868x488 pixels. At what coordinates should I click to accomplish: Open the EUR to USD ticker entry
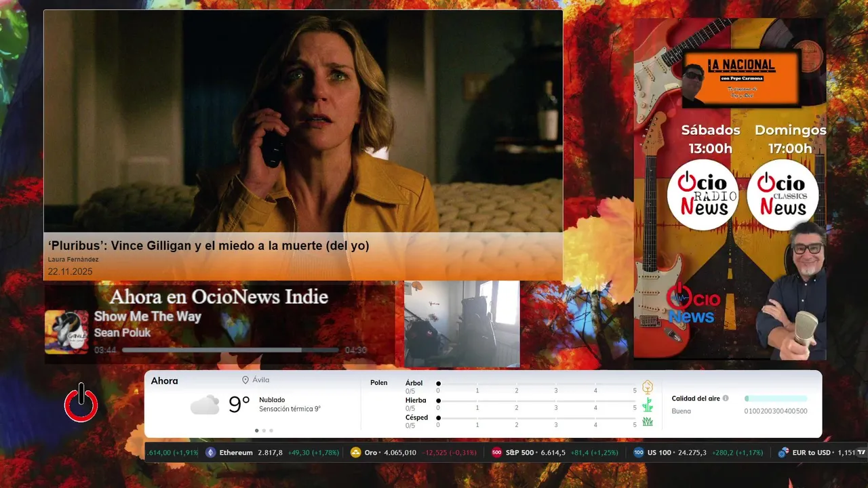click(817, 452)
